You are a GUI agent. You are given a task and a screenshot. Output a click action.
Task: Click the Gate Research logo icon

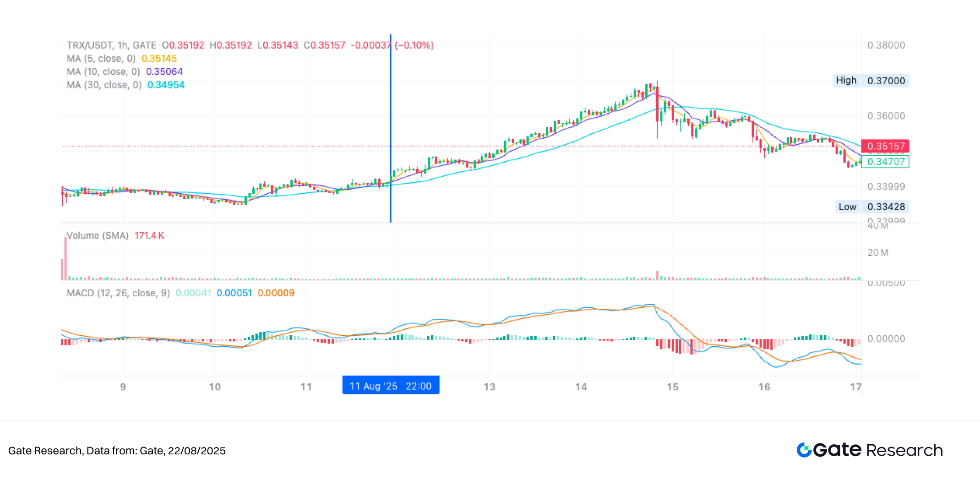pyautogui.click(x=804, y=450)
